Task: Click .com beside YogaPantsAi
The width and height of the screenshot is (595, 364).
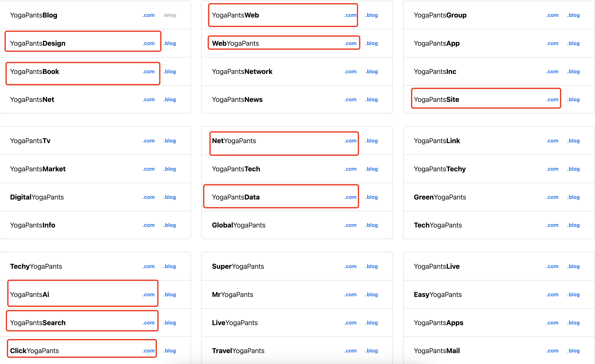Action: (x=148, y=294)
